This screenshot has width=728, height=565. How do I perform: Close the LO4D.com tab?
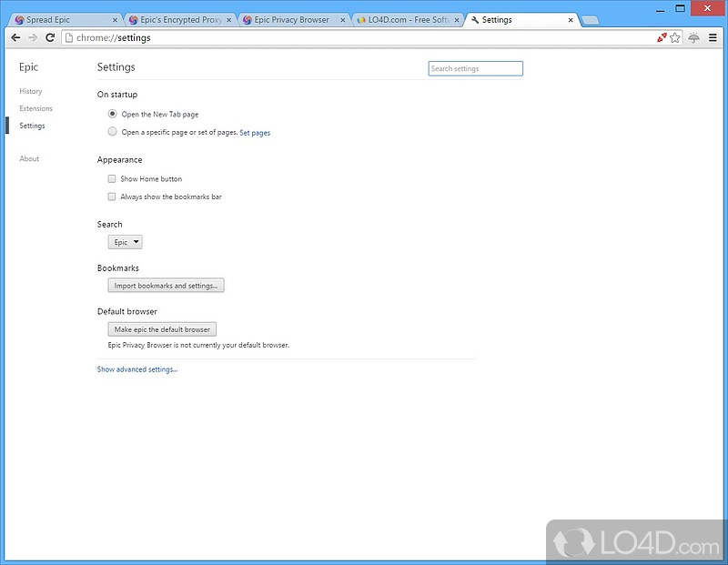457,20
